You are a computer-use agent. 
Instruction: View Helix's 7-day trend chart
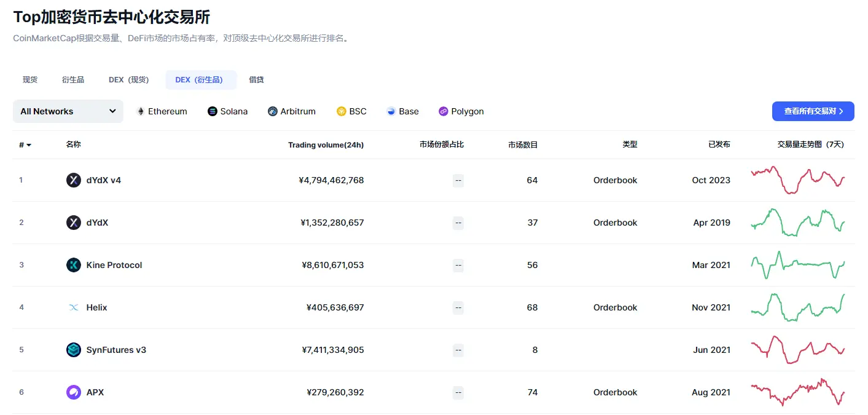tap(798, 307)
